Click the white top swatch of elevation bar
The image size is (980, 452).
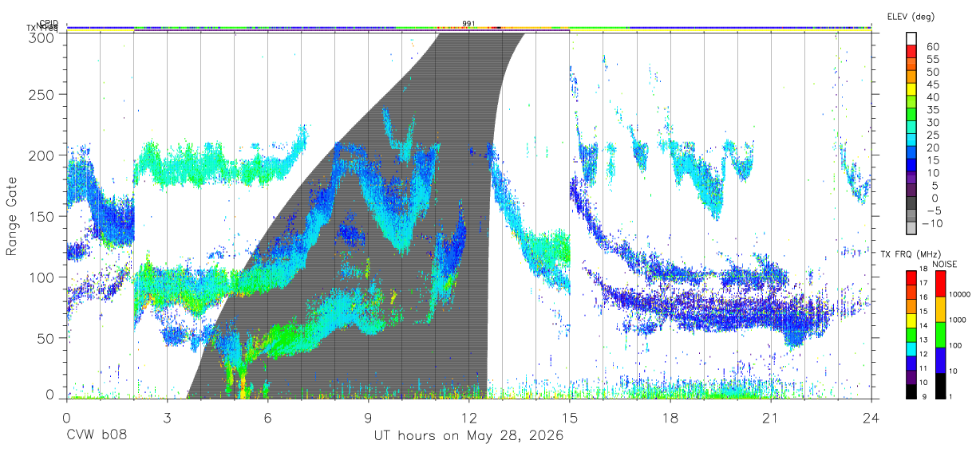point(911,38)
